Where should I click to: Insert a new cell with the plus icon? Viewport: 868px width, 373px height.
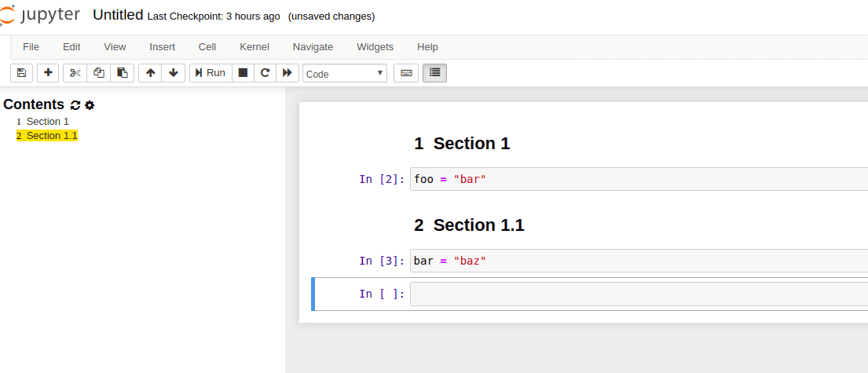(48, 73)
